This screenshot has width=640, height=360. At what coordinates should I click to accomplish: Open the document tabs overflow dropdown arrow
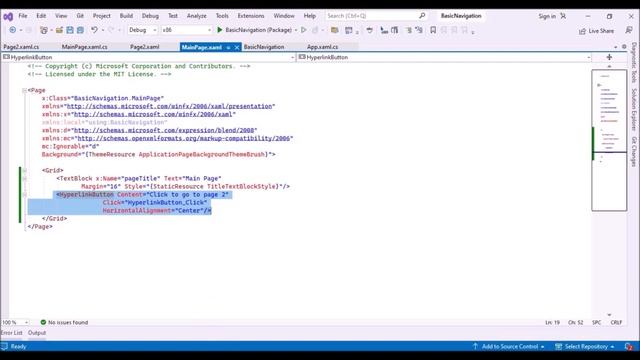pos(616,47)
